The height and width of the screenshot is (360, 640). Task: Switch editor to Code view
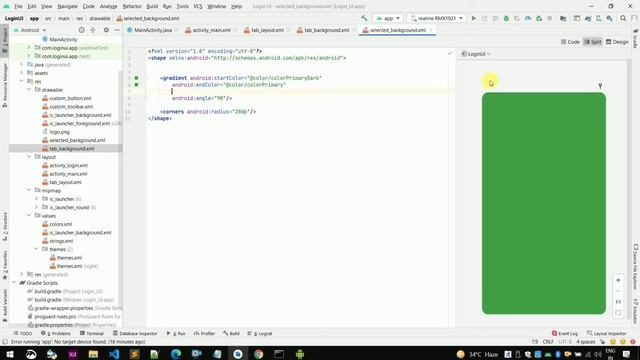pos(570,42)
